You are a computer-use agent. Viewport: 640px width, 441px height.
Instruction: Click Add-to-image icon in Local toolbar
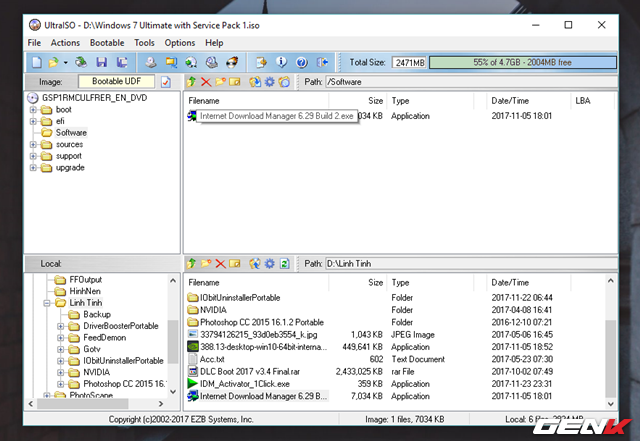[255, 264]
